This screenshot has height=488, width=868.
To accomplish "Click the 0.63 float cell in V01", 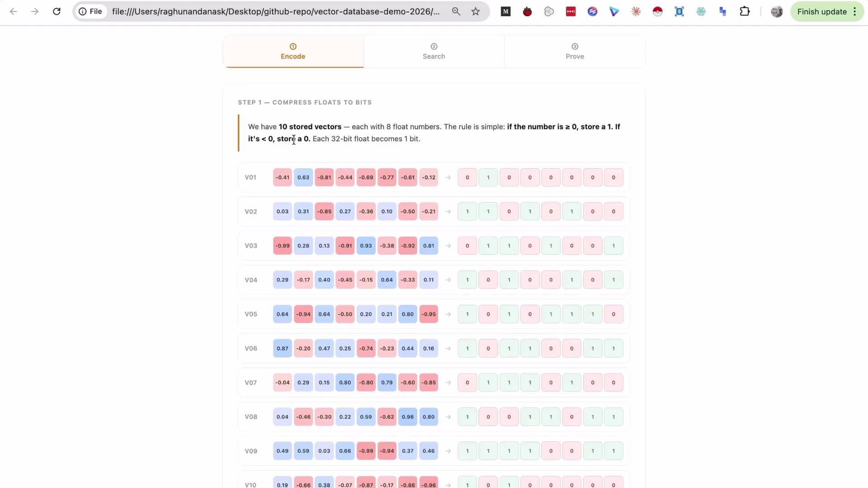I will tap(303, 177).
